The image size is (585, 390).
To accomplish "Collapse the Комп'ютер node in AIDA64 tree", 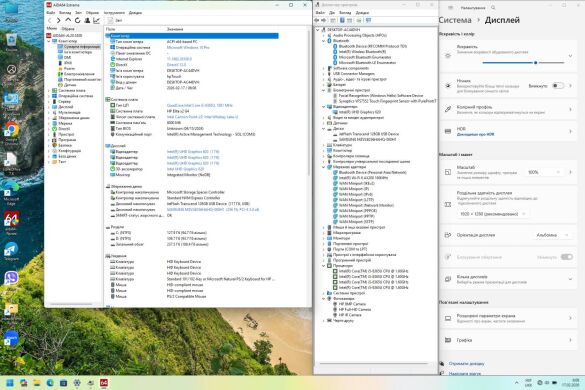I will (x=49, y=41).
